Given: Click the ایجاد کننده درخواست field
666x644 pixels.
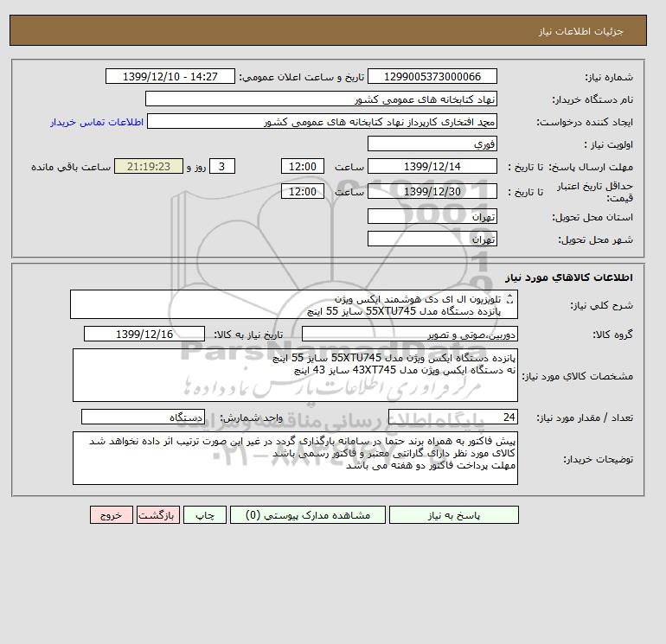Looking at the screenshot, I should pos(322,121).
